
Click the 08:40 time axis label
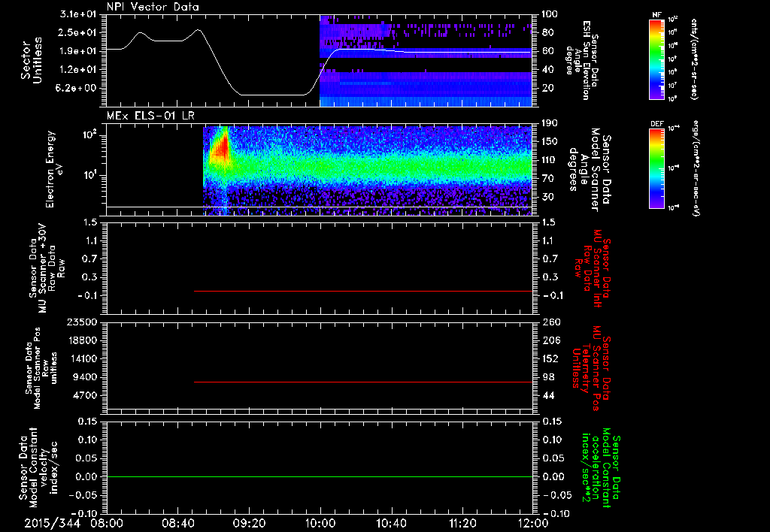pos(177,523)
